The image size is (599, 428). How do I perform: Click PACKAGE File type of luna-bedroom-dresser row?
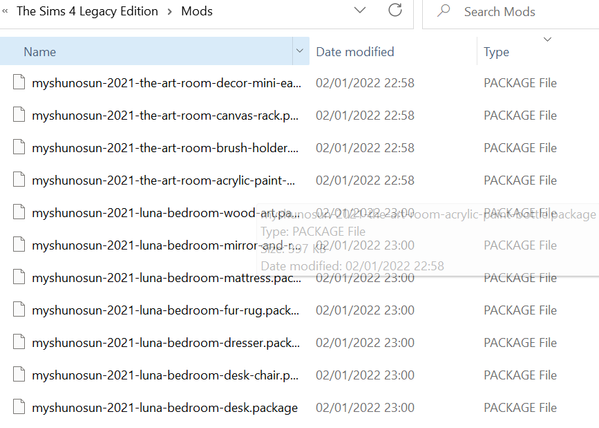(520, 343)
